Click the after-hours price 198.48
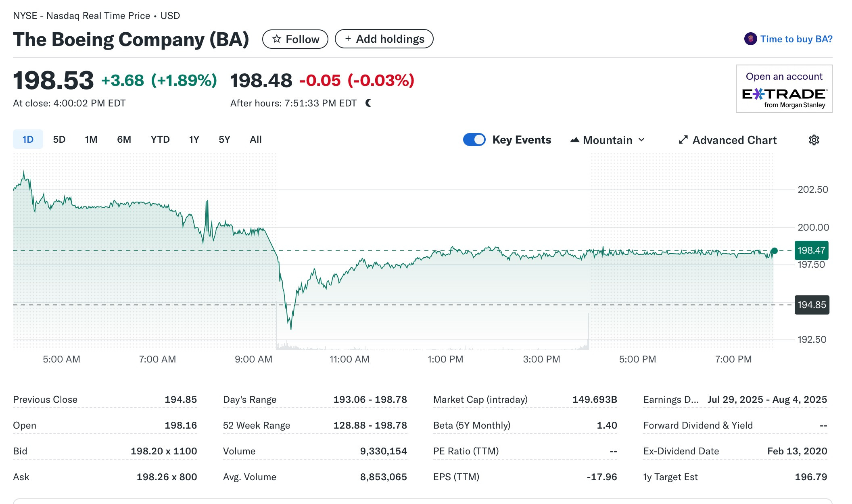This screenshot has height=504, width=852. (x=261, y=81)
